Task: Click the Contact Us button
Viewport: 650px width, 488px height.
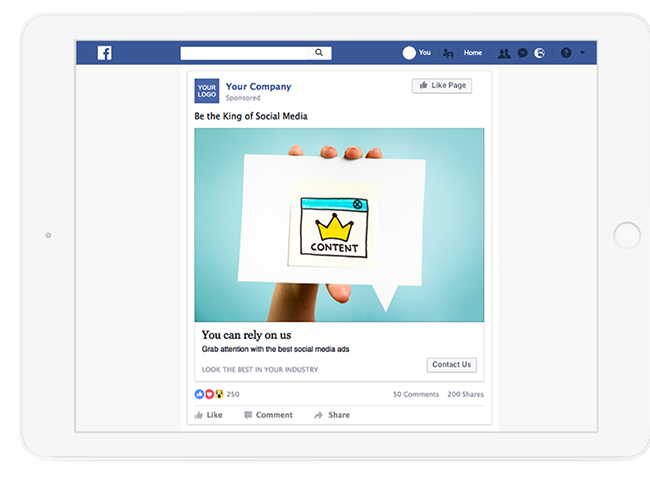Action: 452,365
